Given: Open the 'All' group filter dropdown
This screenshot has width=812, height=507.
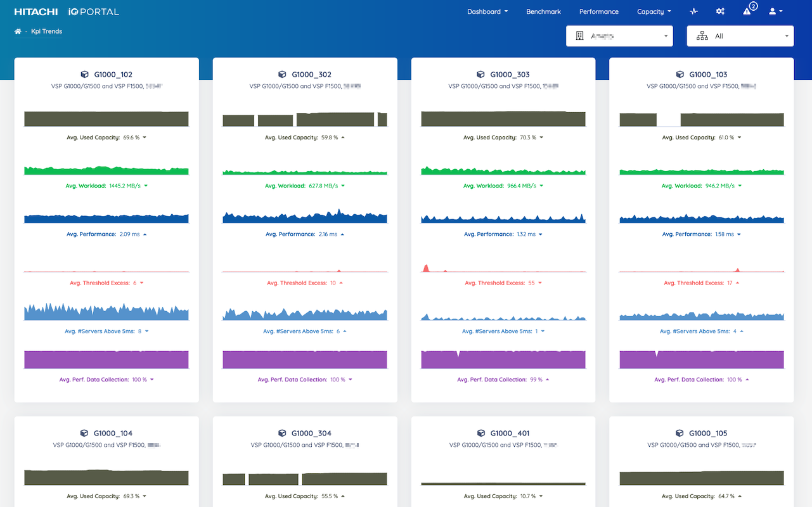Looking at the screenshot, I should (740, 36).
